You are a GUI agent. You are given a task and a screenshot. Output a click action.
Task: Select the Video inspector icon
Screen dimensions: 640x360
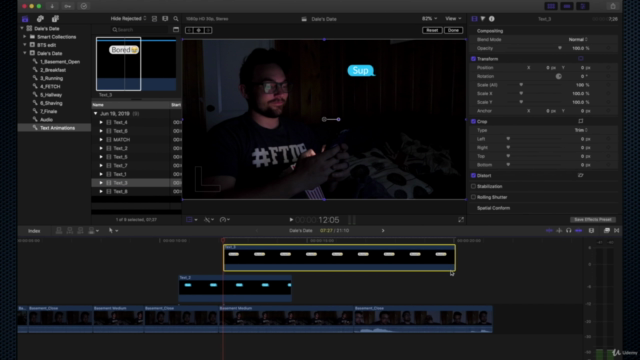point(474,19)
